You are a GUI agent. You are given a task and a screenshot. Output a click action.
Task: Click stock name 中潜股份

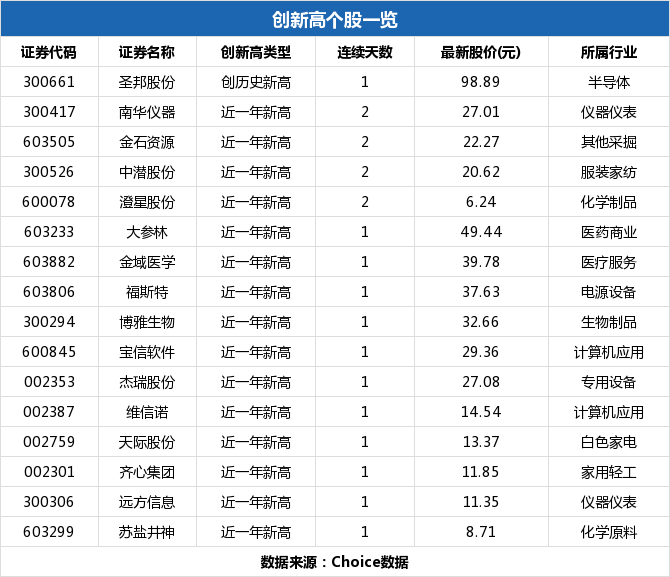147,172
